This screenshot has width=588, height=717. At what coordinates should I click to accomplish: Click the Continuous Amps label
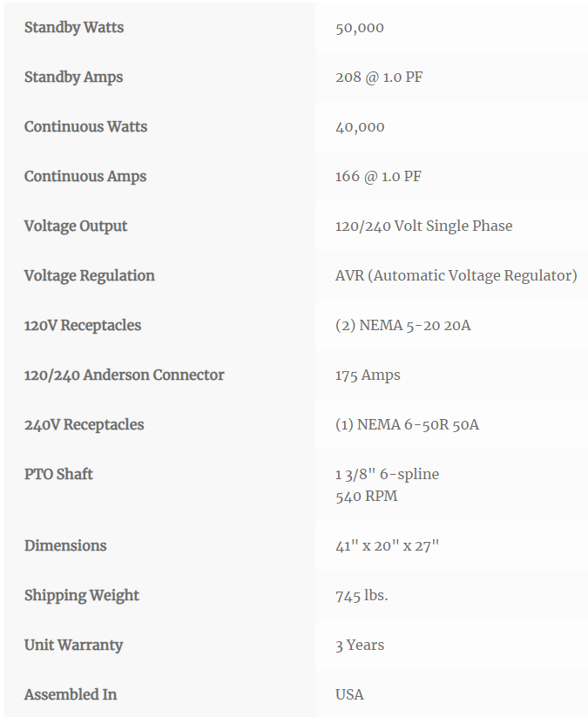tap(85, 177)
